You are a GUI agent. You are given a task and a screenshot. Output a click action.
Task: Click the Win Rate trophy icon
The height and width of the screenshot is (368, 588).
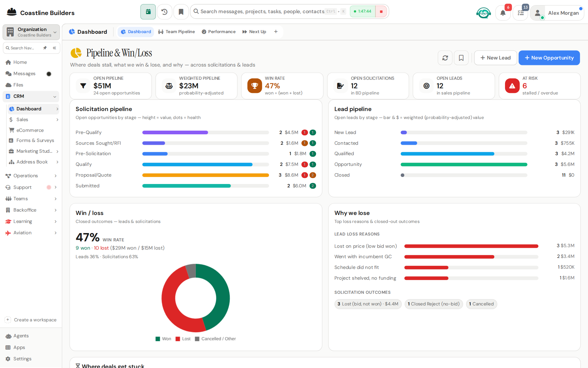click(254, 86)
